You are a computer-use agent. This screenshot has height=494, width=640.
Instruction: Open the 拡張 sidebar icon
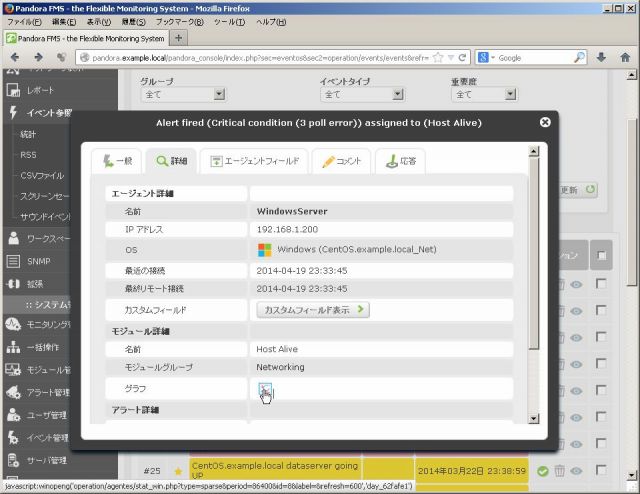tap(13, 284)
